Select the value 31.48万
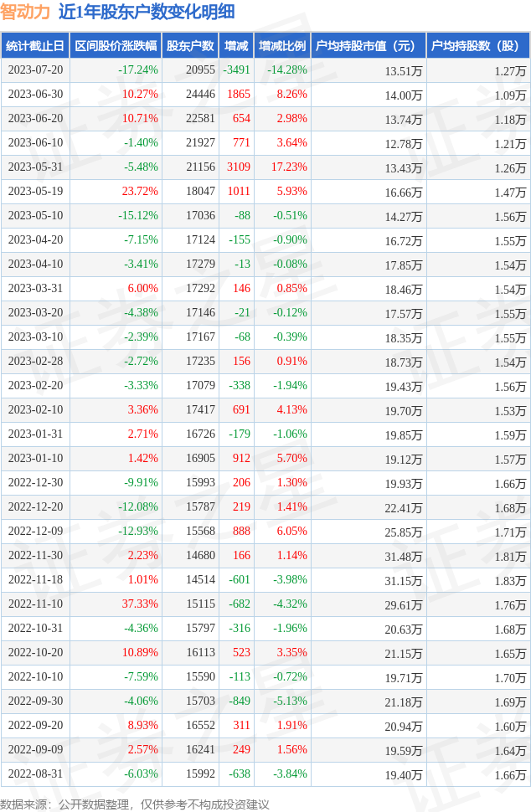 (403, 558)
